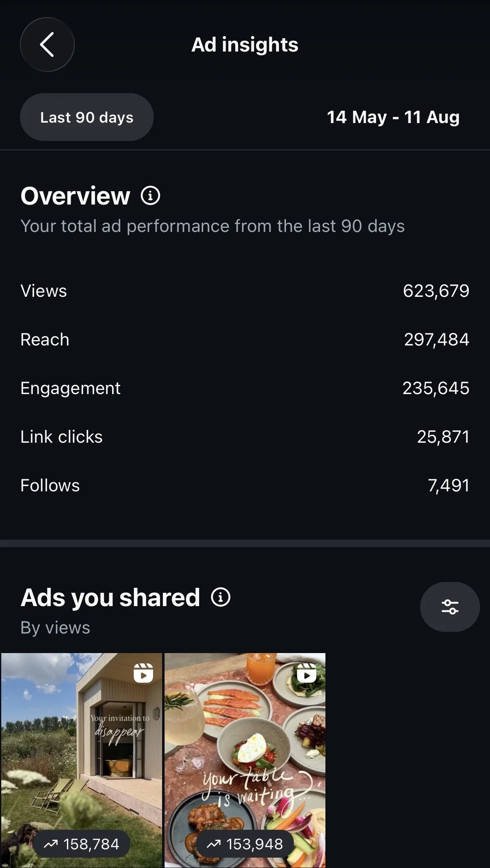
Task: Select the Engagement metric row
Action: [x=245, y=388]
